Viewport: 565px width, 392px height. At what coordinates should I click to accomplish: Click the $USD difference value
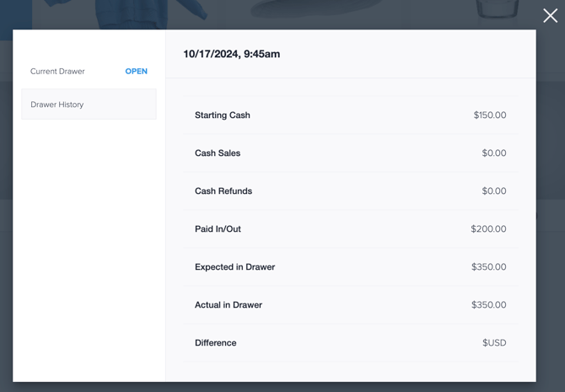(494, 343)
